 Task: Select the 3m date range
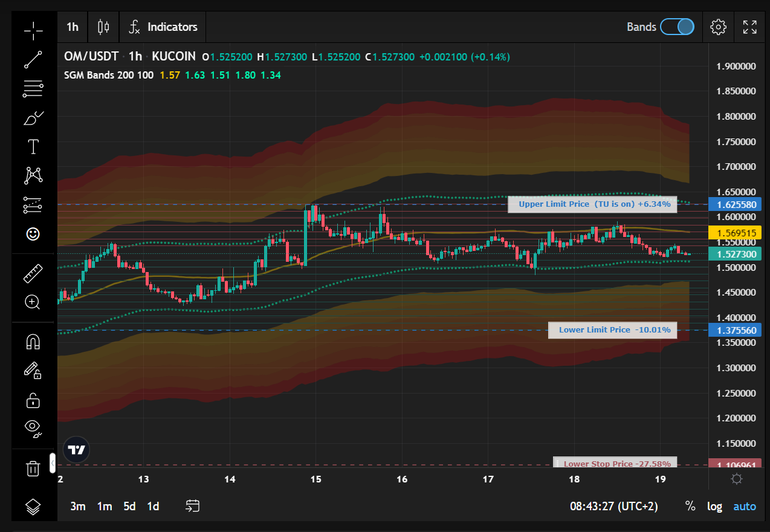pyautogui.click(x=77, y=506)
